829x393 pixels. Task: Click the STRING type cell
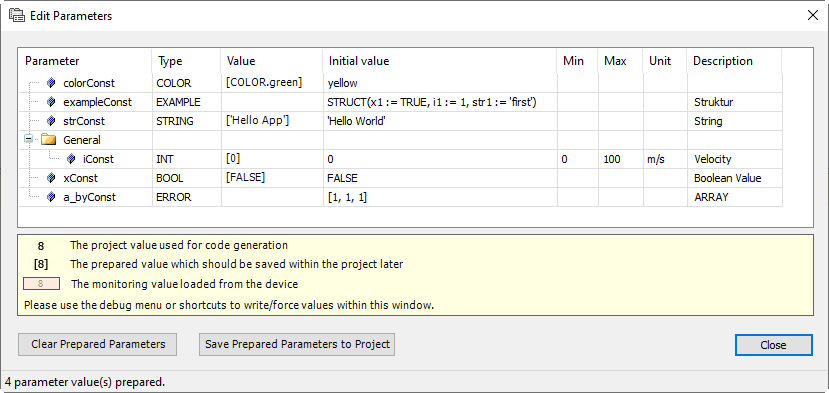click(187, 121)
